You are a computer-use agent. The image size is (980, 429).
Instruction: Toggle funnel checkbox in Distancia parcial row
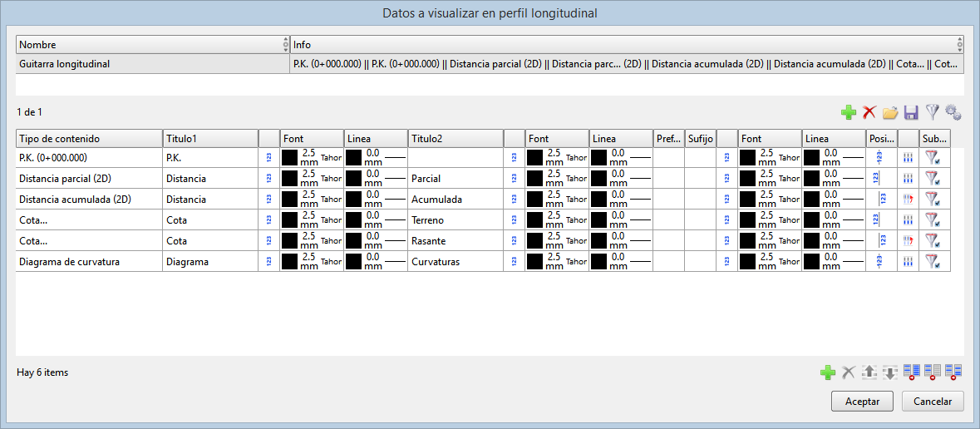click(934, 178)
